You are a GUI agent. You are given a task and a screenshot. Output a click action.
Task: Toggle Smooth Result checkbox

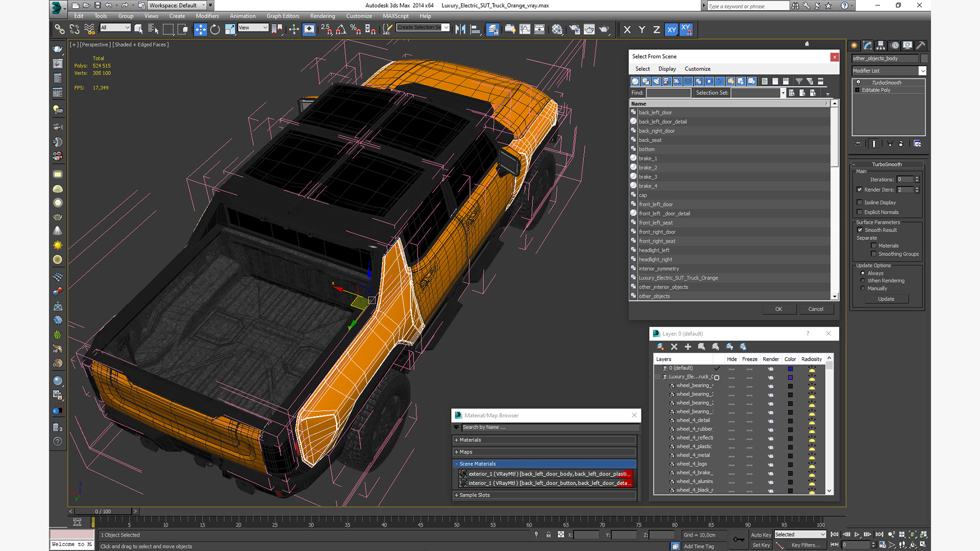[x=860, y=230]
